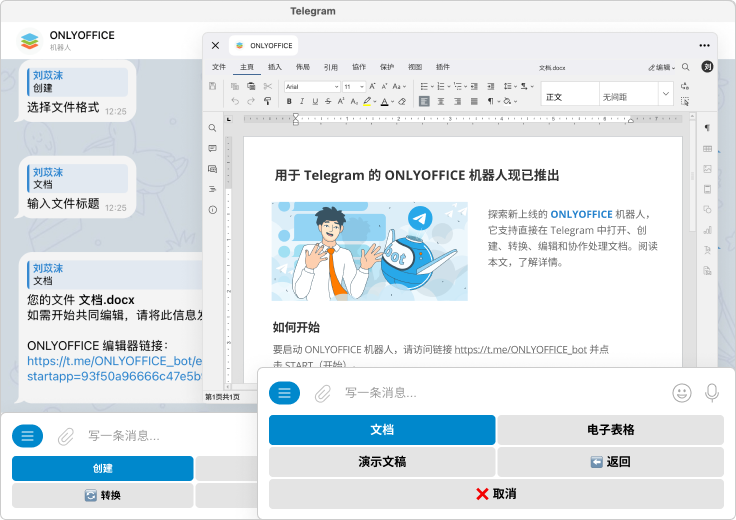Click the Save icon in editor toolbar
736x520 pixels.
coord(213,86)
